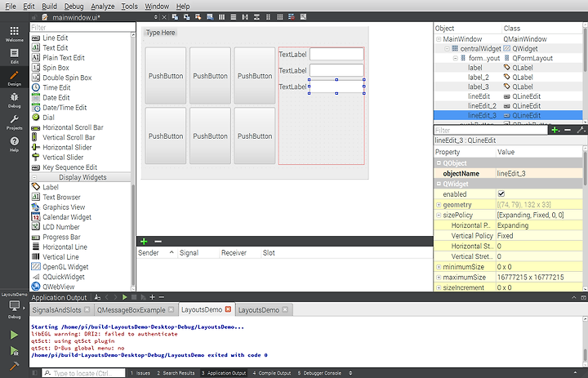Open property editor wrench configure icon

(581, 130)
